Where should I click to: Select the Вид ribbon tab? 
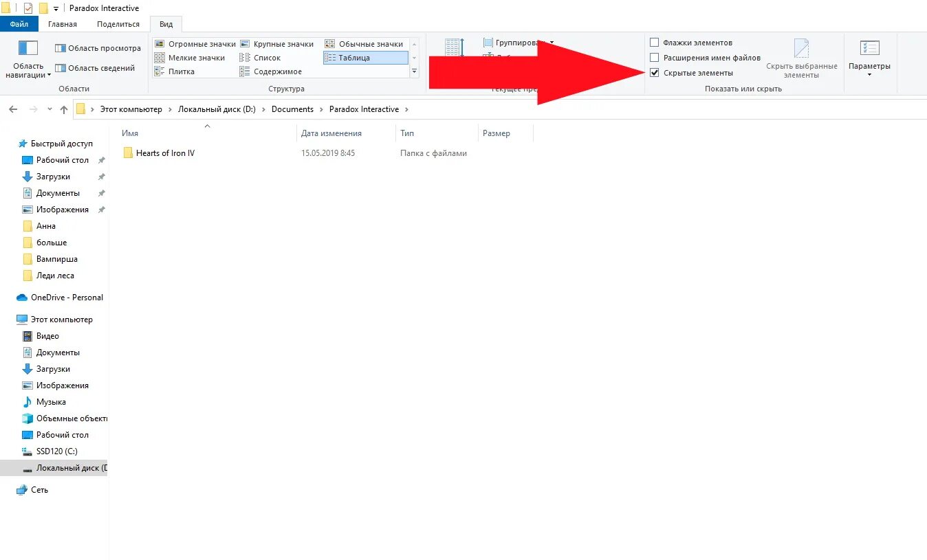166,24
